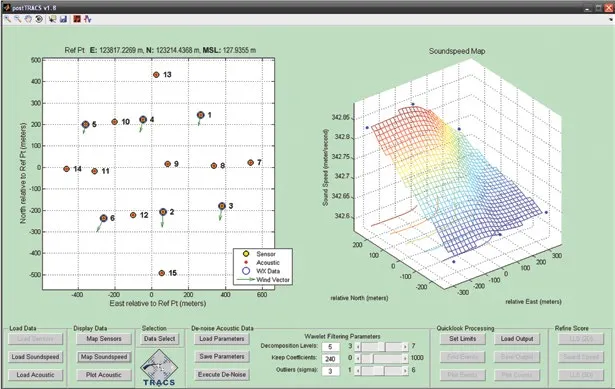Click the Load Soundspeed button
Viewport: 615px width, 389px height.
(35, 357)
